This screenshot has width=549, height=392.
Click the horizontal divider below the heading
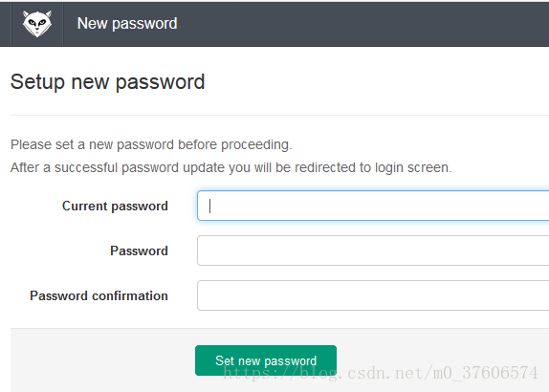[279, 115]
